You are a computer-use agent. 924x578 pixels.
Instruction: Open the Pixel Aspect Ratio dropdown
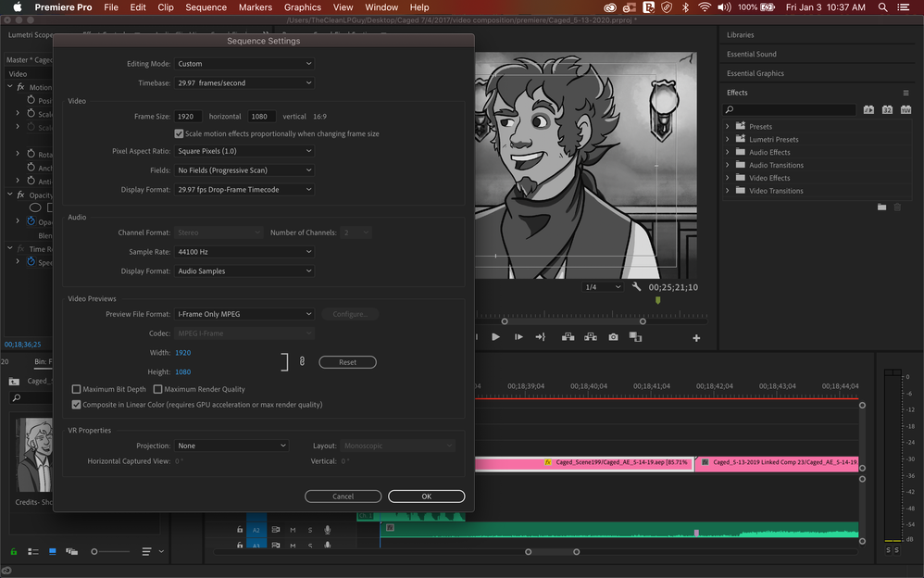[244, 151]
